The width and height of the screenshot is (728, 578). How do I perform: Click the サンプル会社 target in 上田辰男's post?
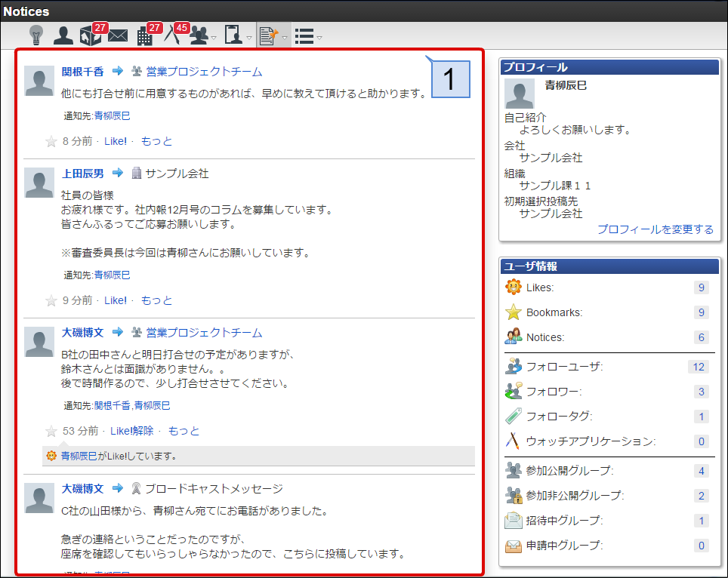point(177,174)
